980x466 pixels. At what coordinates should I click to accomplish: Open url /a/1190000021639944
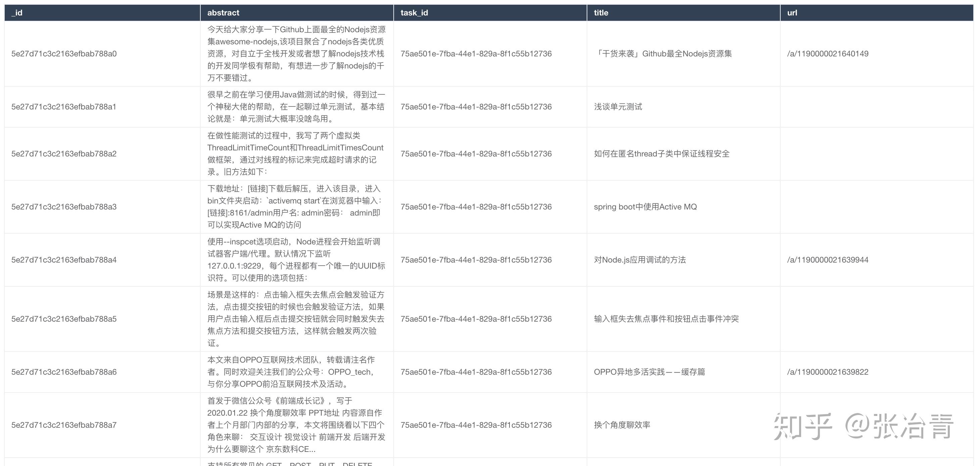[828, 260]
